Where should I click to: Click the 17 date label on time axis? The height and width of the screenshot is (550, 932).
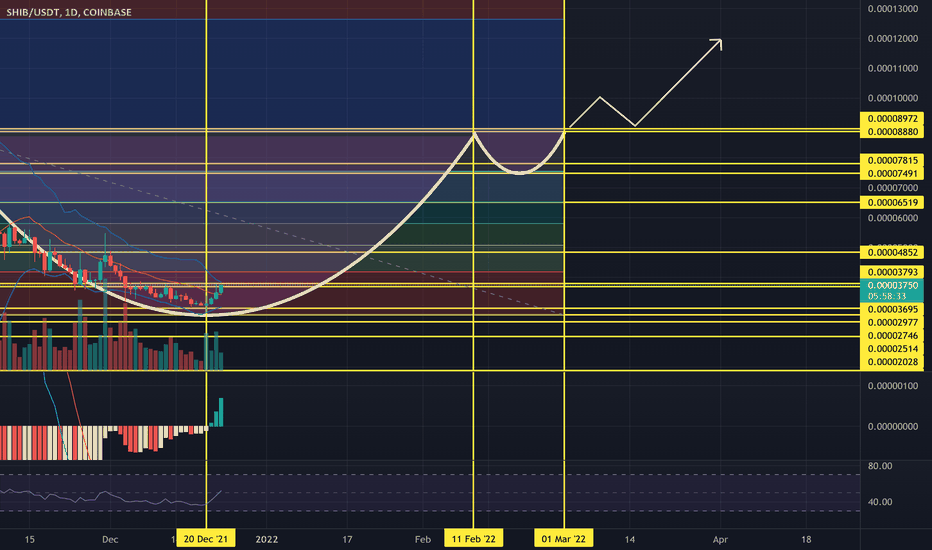click(x=347, y=539)
